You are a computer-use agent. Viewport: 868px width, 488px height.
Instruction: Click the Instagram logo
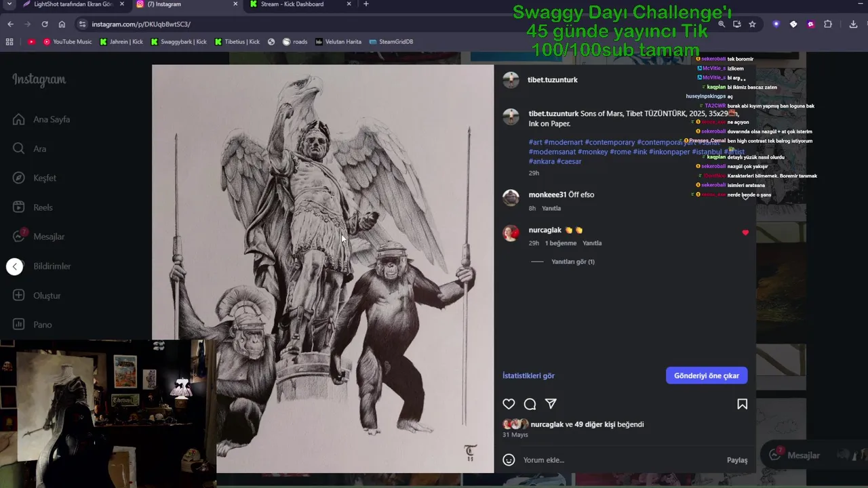tap(39, 80)
